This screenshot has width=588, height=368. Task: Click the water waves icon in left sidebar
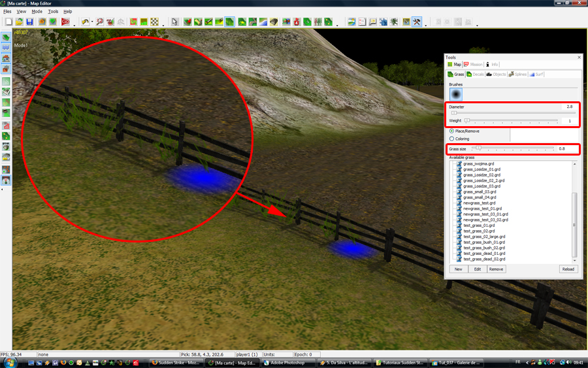point(6,48)
